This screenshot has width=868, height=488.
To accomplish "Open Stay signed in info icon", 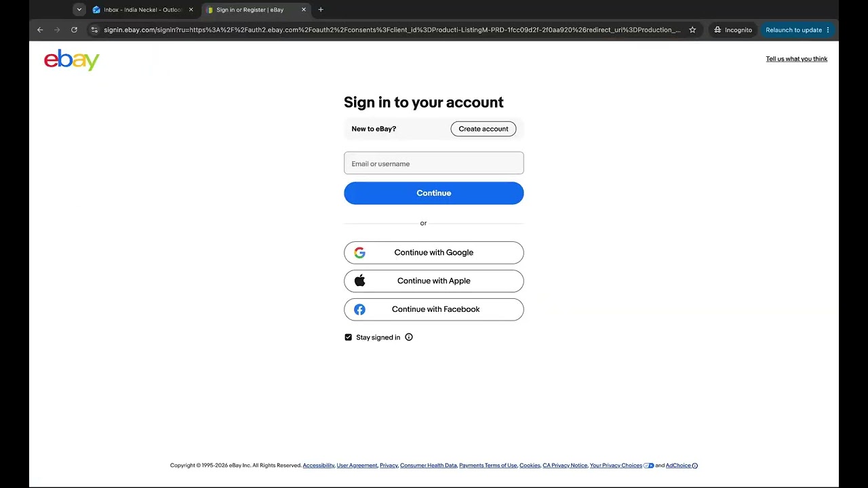I will tap(409, 338).
